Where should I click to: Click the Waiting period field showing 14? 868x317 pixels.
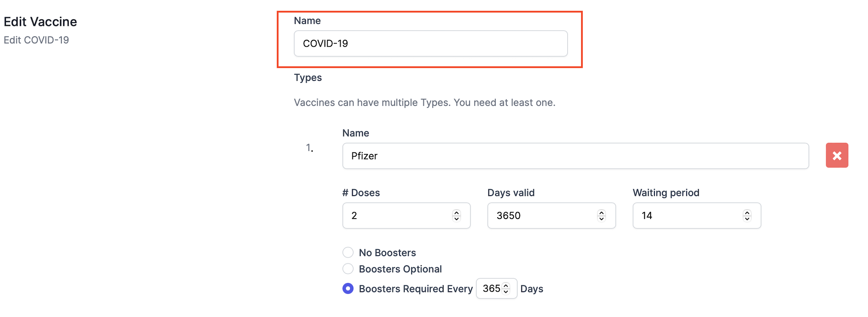[x=697, y=216]
